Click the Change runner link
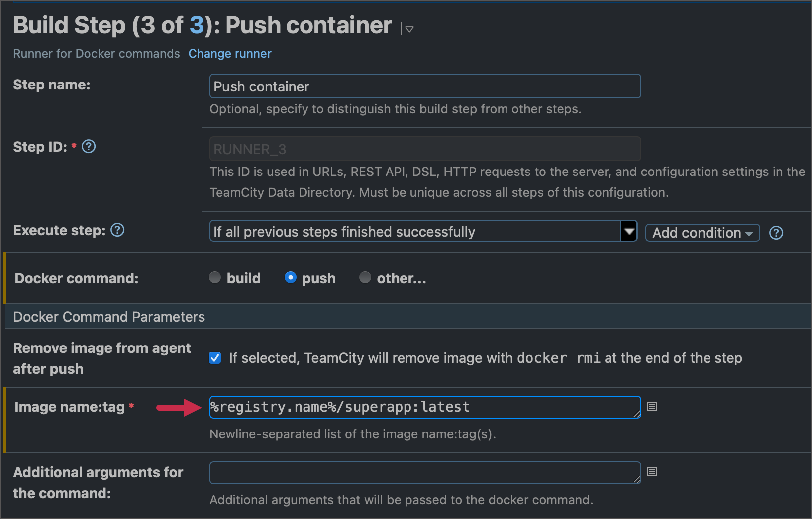The image size is (812, 519). click(230, 53)
